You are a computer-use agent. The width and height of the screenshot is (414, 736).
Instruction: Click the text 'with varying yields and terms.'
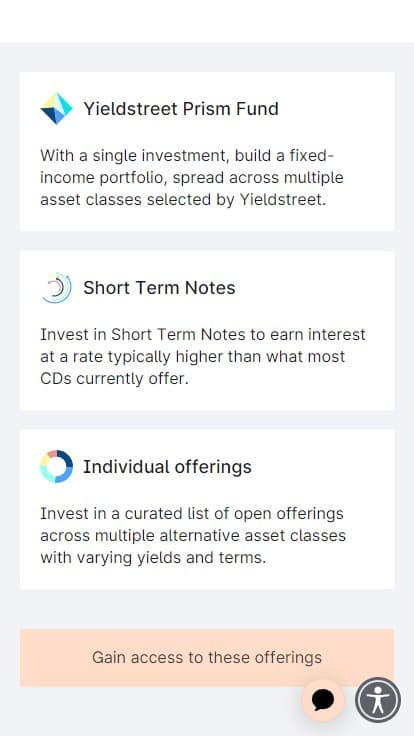click(x=153, y=558)
